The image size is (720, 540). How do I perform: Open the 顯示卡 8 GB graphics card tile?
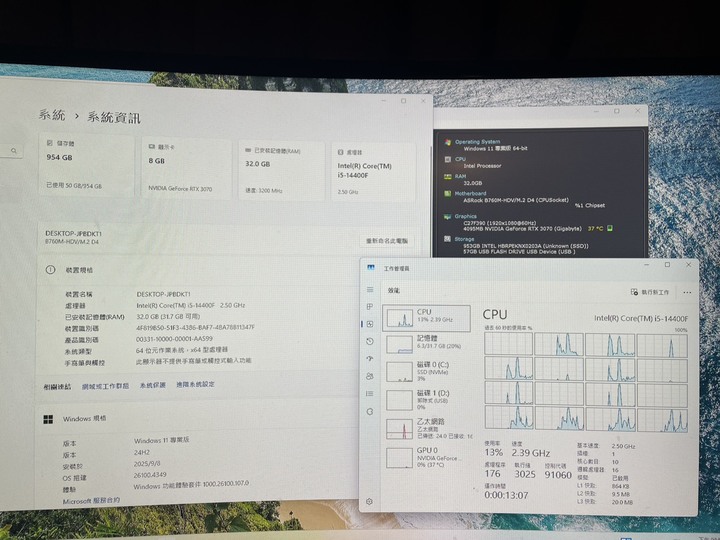tap(186, 168)
